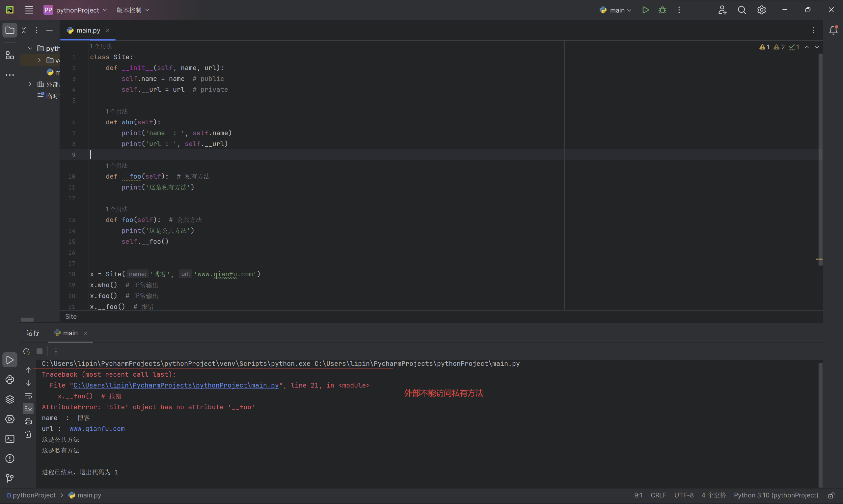Jump to next highlighted error
The width and height of the screenshot is (843, 504).
(x=817, y=47)
